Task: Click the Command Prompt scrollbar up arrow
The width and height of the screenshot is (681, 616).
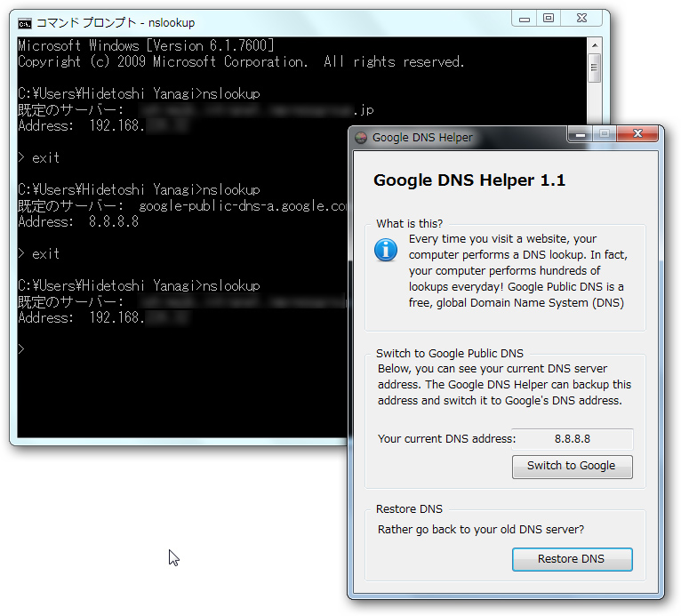Action: click(x=595, y=45)
